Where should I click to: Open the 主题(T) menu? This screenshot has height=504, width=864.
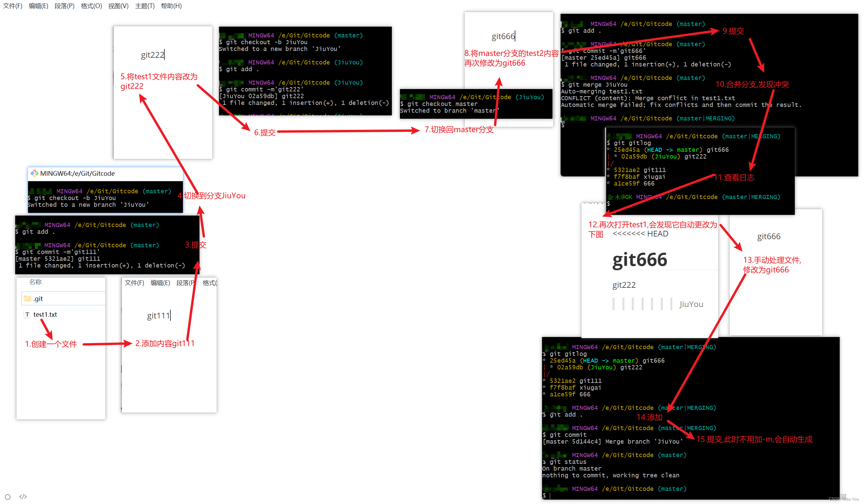pos(145,6)
